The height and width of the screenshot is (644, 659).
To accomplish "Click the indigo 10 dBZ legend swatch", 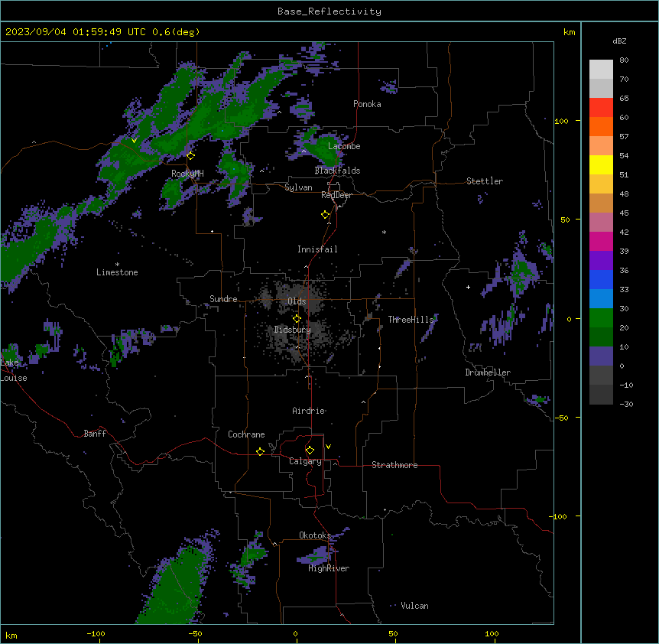I will [601, 356].
